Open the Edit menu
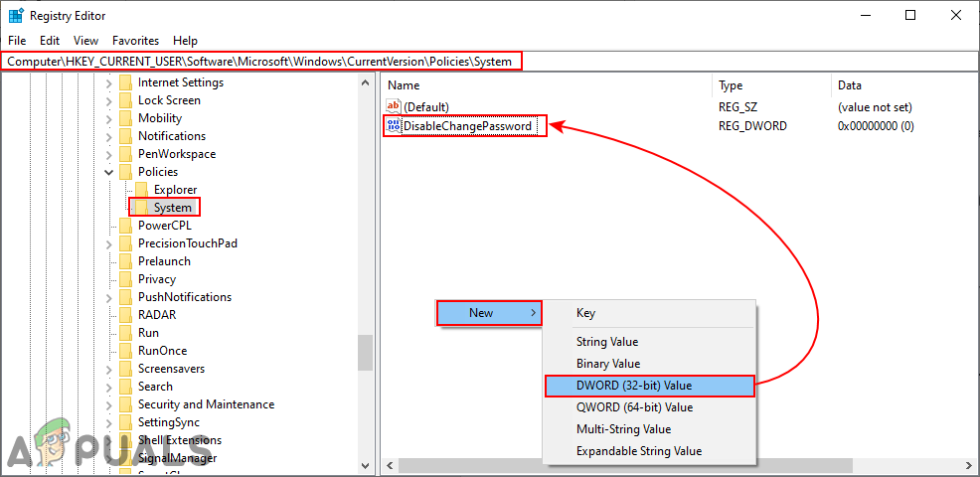The image size is (980, 477). [x=50, y=41]
